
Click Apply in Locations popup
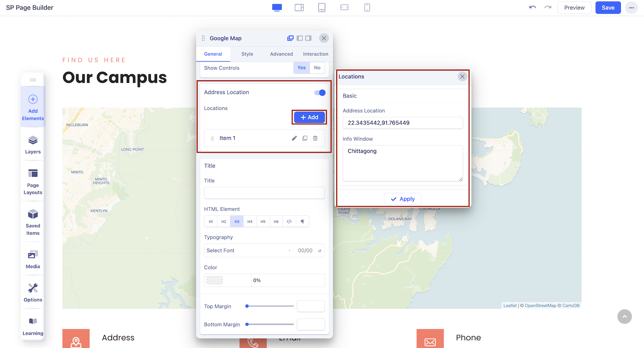[x=403, y=199]
